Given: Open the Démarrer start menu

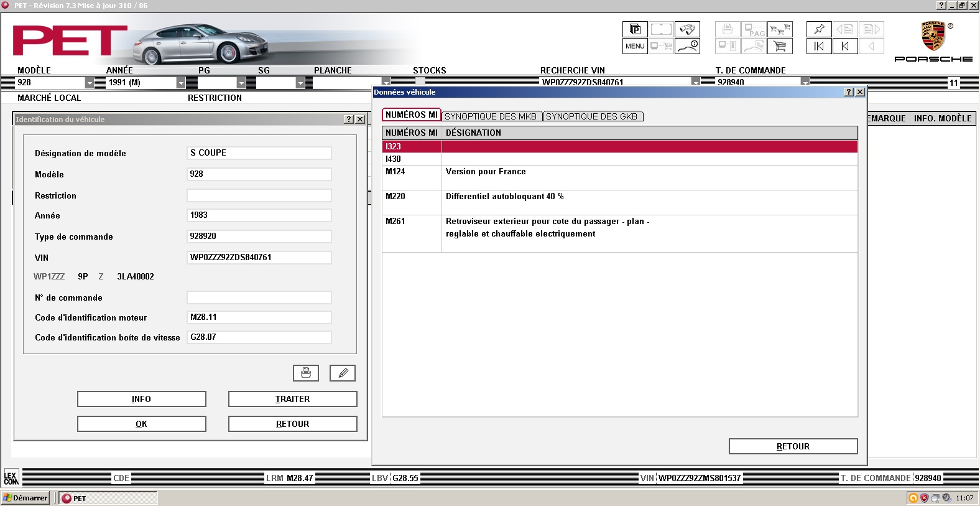Looking at the screenshot, I should pyautogui.click(x=25, y=498).
